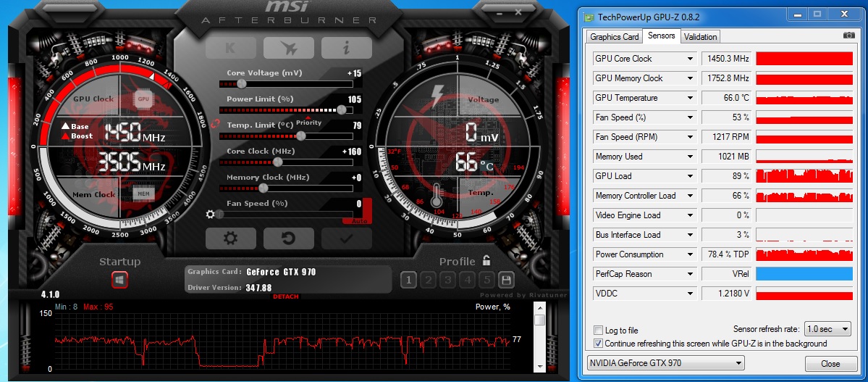This screenshot has width=868, height=382.
Task: Click the blue PerfCap Reason bar
Action: [804, 274]
